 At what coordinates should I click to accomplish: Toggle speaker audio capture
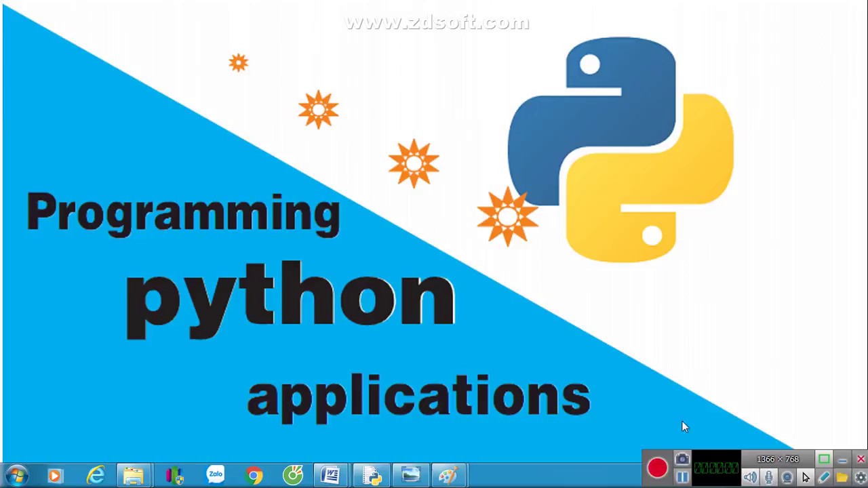tap(750, 478)
